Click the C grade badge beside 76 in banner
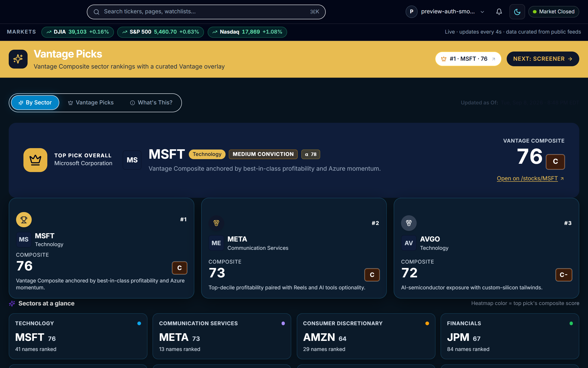 pos(555,162)
